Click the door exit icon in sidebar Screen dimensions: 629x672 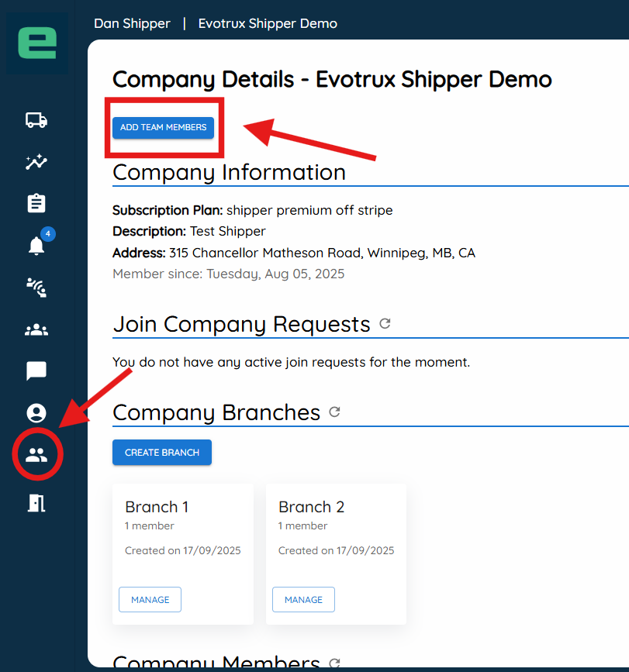pos(36,502)
